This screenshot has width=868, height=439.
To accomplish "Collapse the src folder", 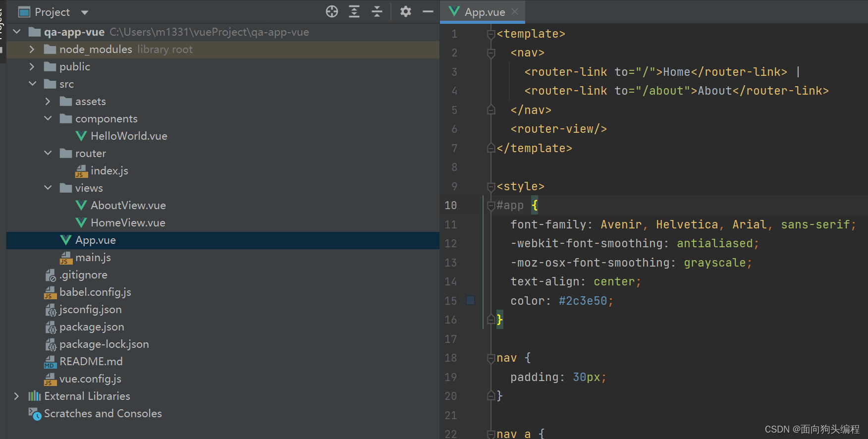I will pos(33,84).
